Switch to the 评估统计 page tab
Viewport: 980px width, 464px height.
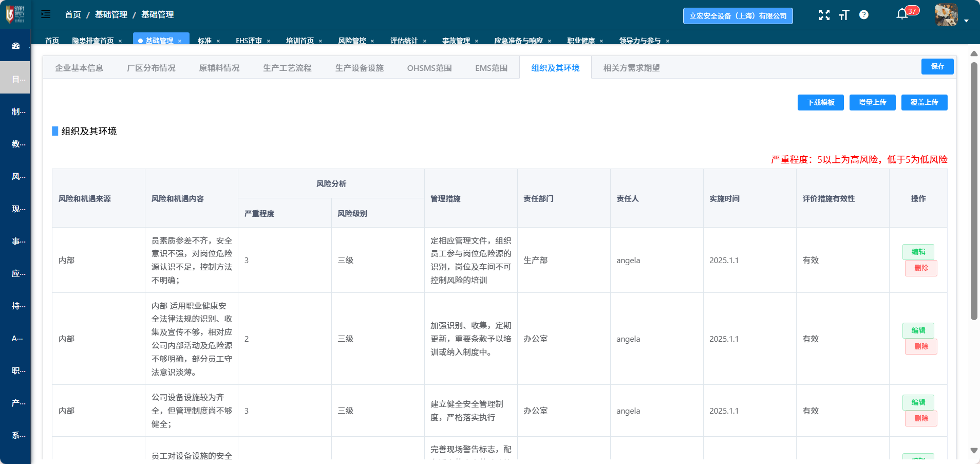click(404, 41)
